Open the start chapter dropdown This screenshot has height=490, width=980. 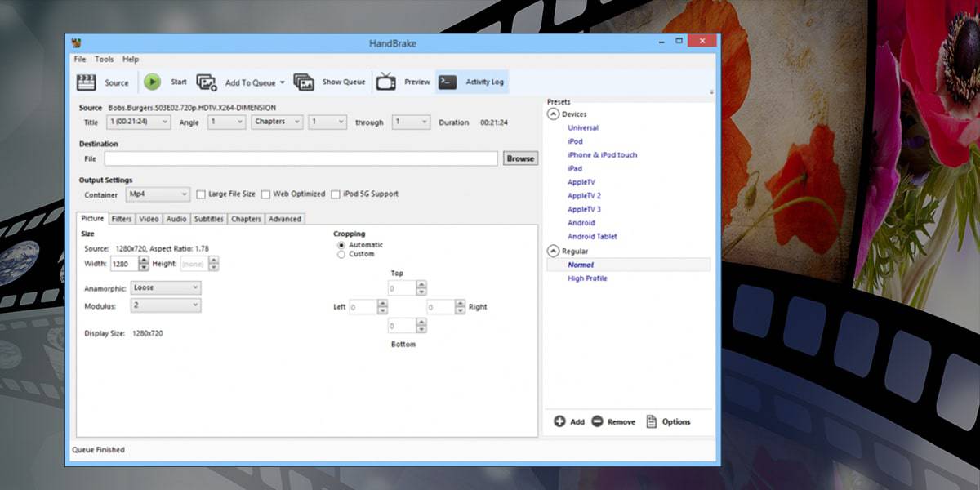[327, 122]
